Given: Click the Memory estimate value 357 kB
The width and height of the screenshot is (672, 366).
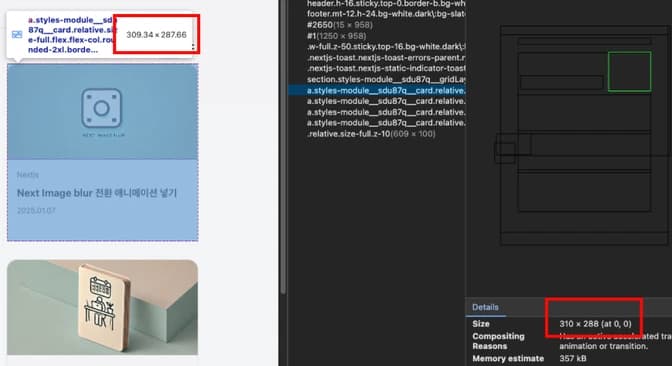Looking at the screenshot, I should coord(573,359).
